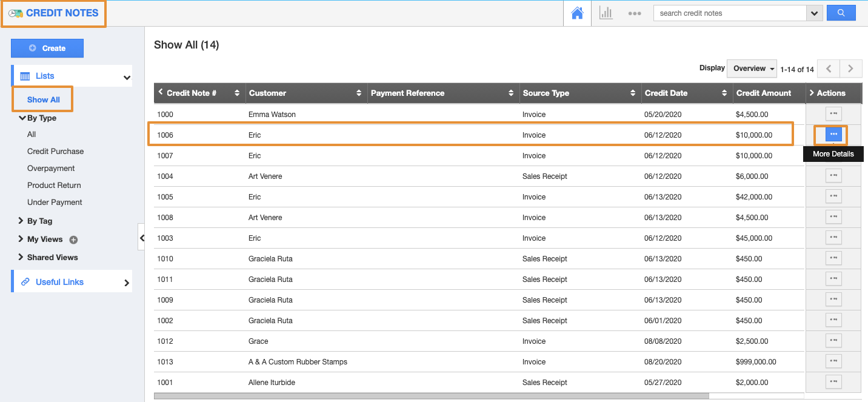Open the Overpayment type list
Image resolution: width=868 pixels, height=402 pixels.
point(51,169)
